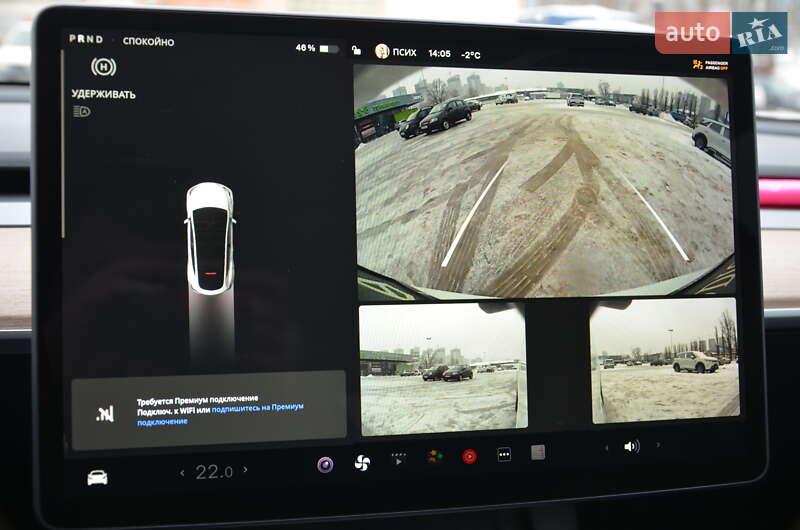Select the right side repeater camera view

tap(665, 361)
